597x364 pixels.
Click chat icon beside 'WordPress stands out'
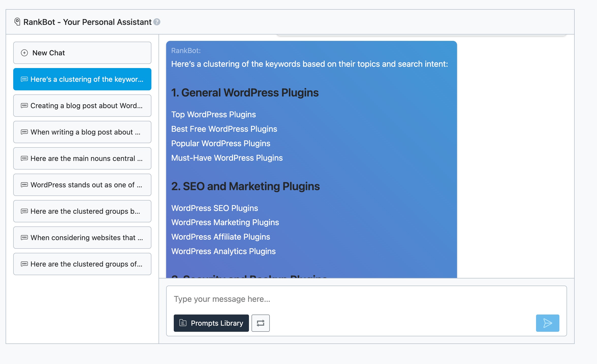(24, 185)
